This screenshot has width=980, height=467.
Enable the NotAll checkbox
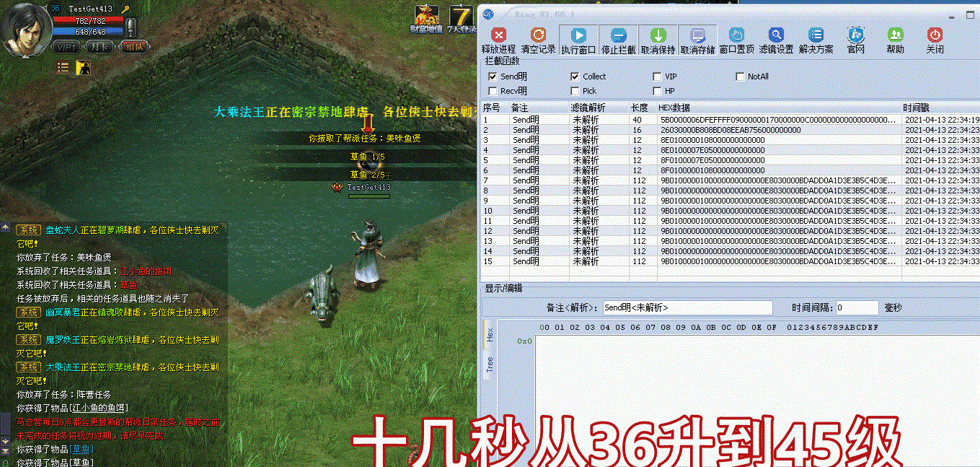click(x=740, y=77)
